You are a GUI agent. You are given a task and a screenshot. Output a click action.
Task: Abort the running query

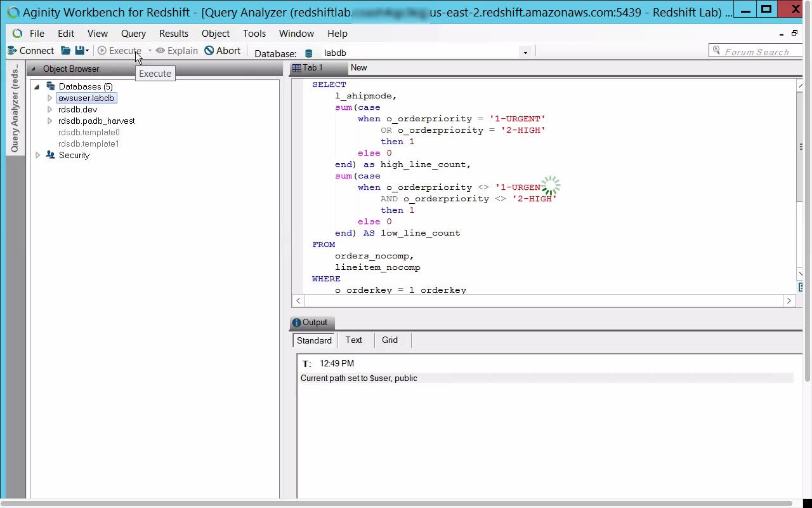[x=223, y=51]
